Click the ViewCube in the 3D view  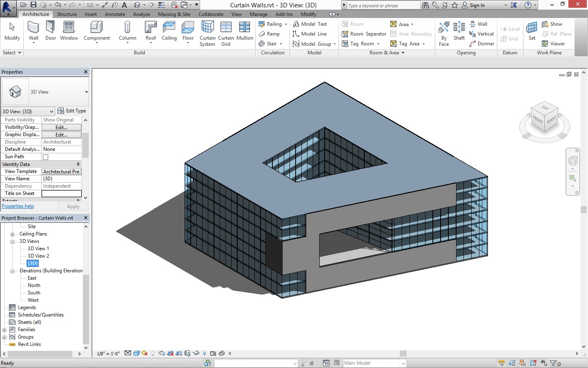[x=544, y=117]
